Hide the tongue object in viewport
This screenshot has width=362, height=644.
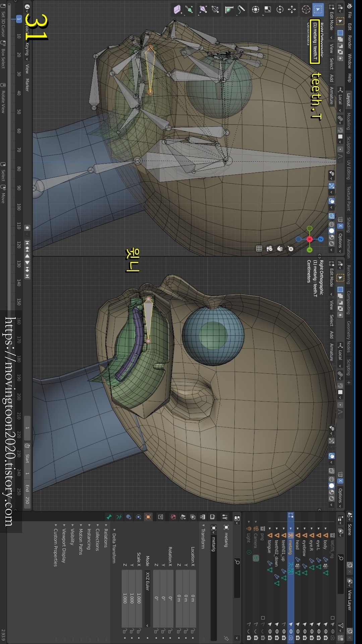(x=269, y=631)
